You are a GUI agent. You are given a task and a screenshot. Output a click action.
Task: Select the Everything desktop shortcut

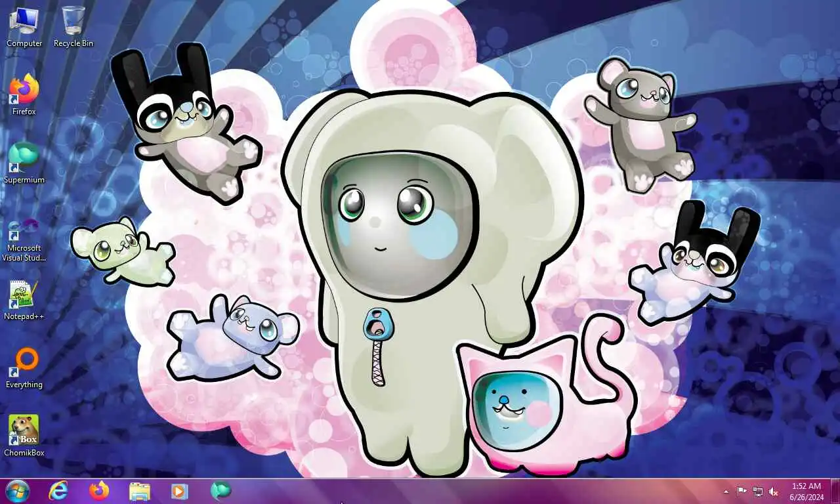pyautogui.click(x=24, y=369)
